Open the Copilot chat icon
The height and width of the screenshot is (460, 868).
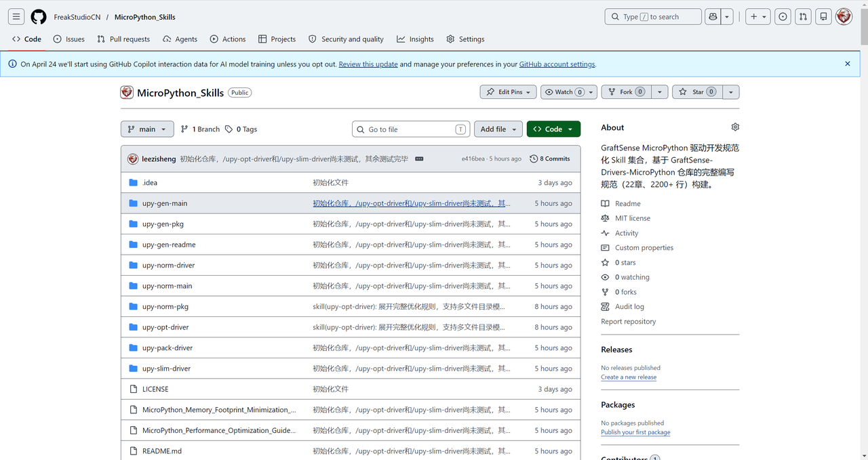[713, 17]
